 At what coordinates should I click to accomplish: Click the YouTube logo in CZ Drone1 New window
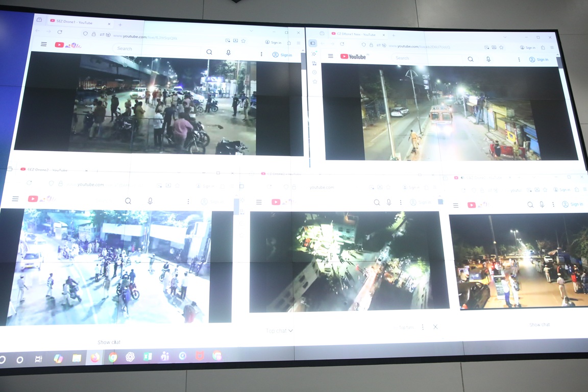[x=353, y=57]
